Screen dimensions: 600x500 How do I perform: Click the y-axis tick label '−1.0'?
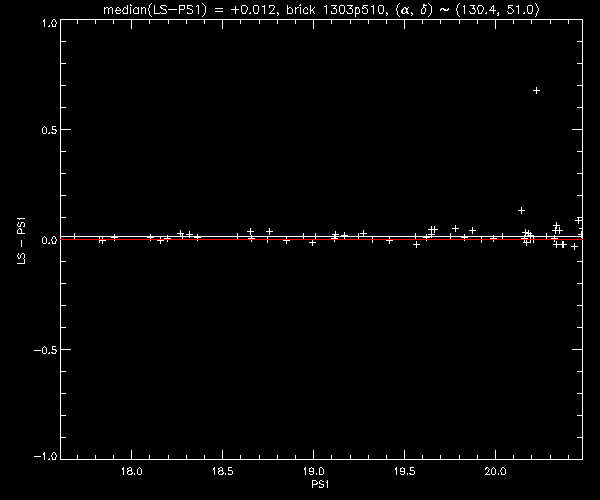pyautogui.click(x=46, y=456)
